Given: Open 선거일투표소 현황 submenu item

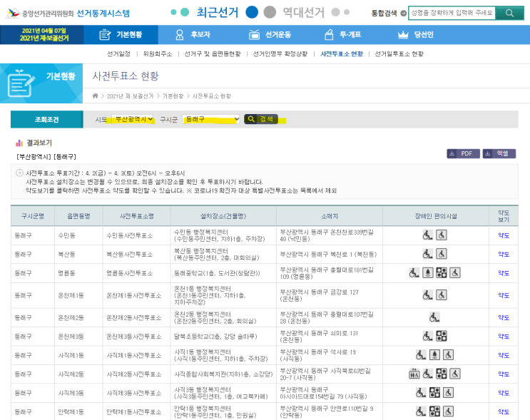Looking at the screenshot, I should (399, 54).
